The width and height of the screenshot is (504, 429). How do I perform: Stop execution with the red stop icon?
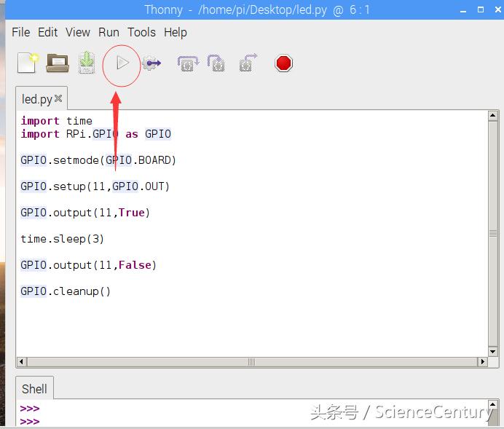pos(284,63)
